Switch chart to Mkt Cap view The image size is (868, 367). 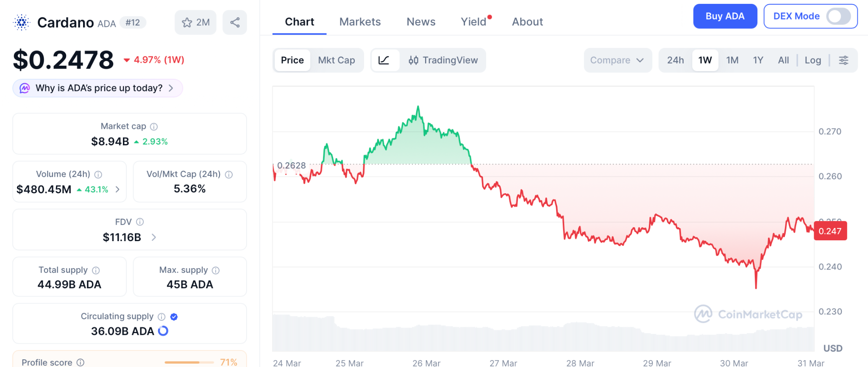[337, 60]
